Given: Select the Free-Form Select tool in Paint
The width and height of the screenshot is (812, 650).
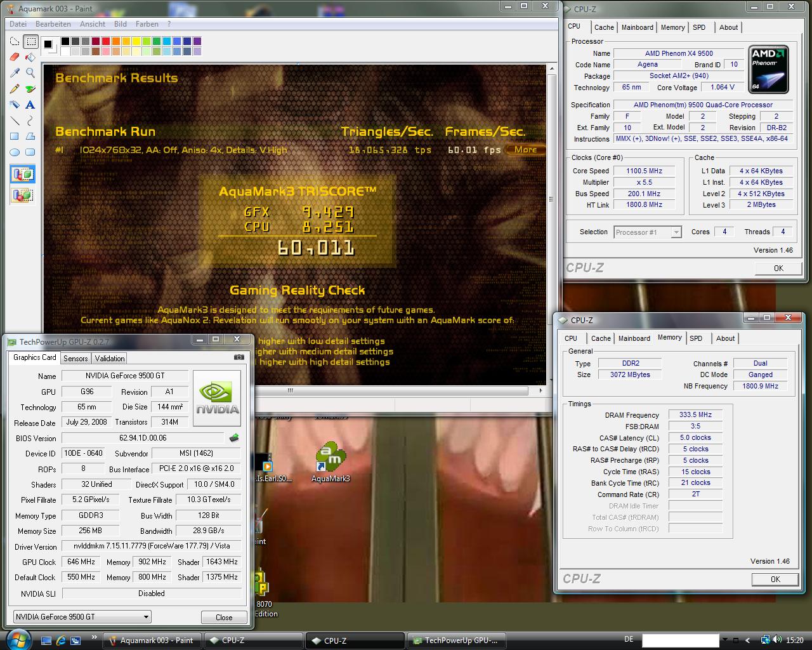Looking at the screenshot, I should (15, 42).
